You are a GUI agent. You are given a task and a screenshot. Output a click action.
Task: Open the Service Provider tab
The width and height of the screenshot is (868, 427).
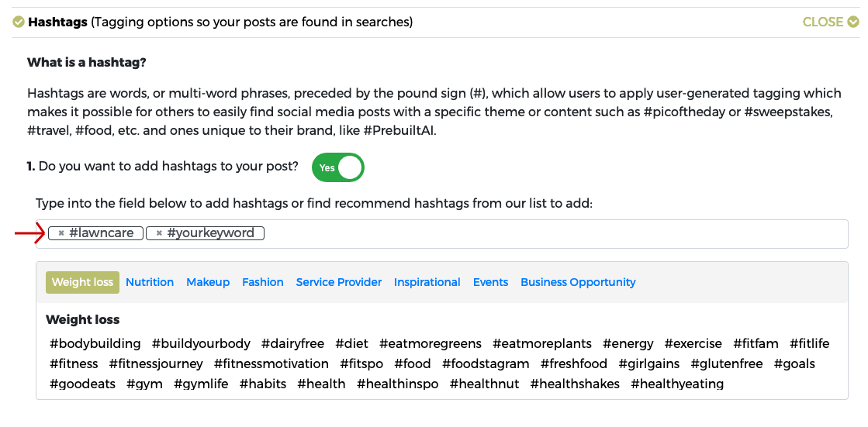[339, 282]
